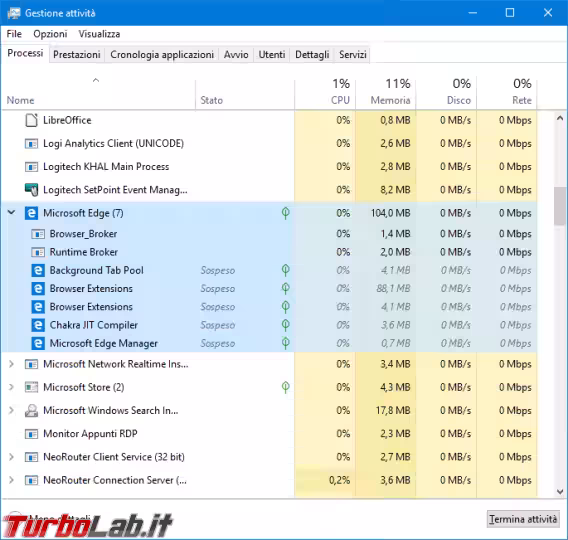Switch to the Servizi tab

[352, 55]
